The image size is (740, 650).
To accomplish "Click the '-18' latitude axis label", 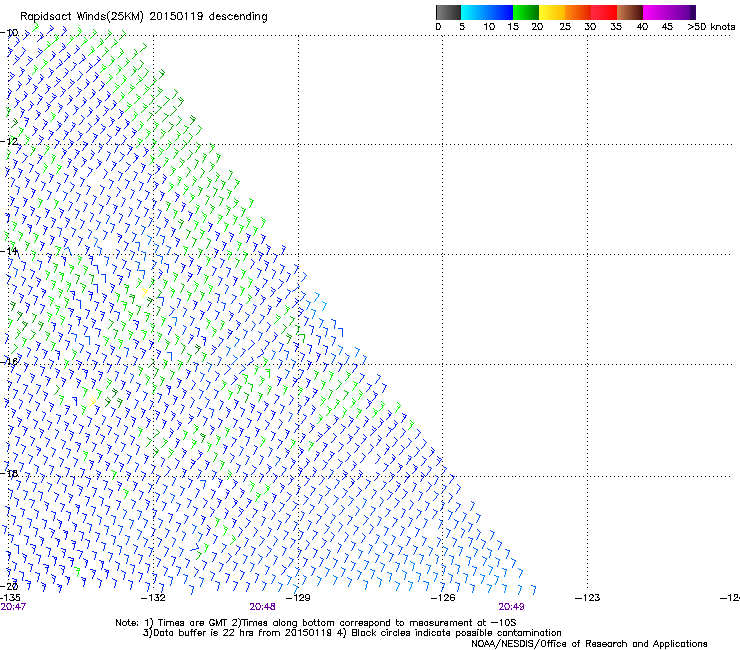I will point(9,473).
